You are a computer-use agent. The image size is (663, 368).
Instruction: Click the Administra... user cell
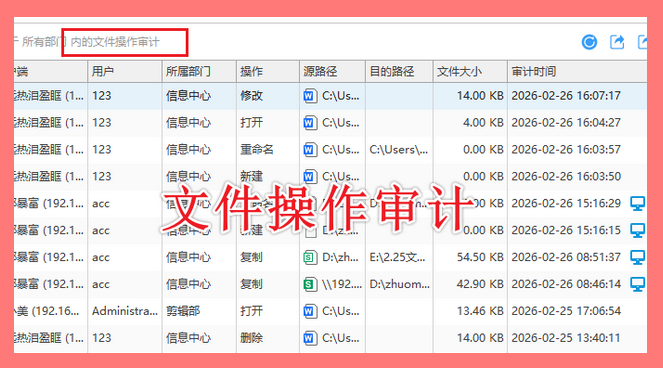pyautogui.click(x=125, y=311)
